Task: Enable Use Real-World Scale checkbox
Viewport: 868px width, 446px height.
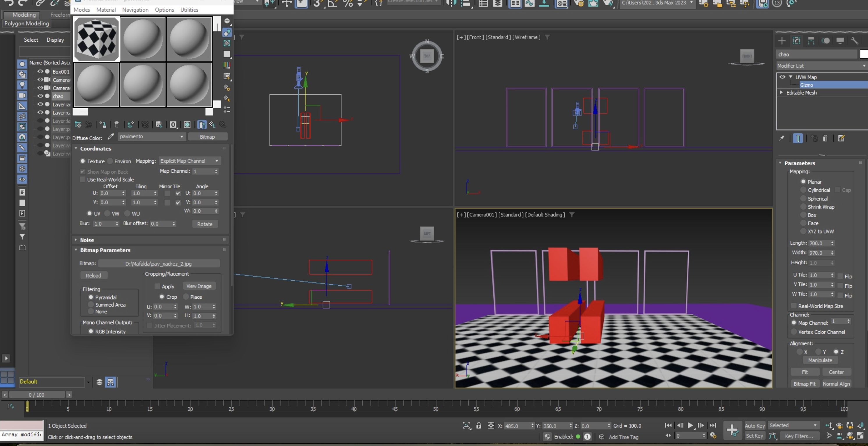Action: 83,179
